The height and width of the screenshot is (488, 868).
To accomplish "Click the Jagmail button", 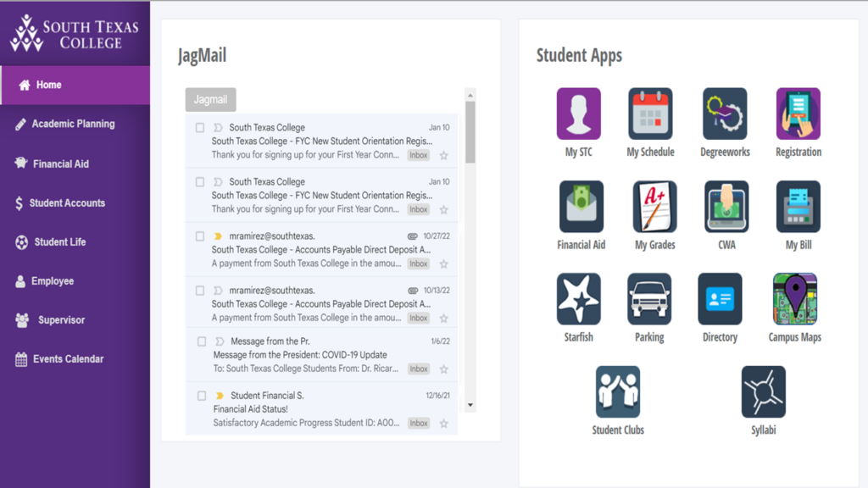I will click(210, 100).
